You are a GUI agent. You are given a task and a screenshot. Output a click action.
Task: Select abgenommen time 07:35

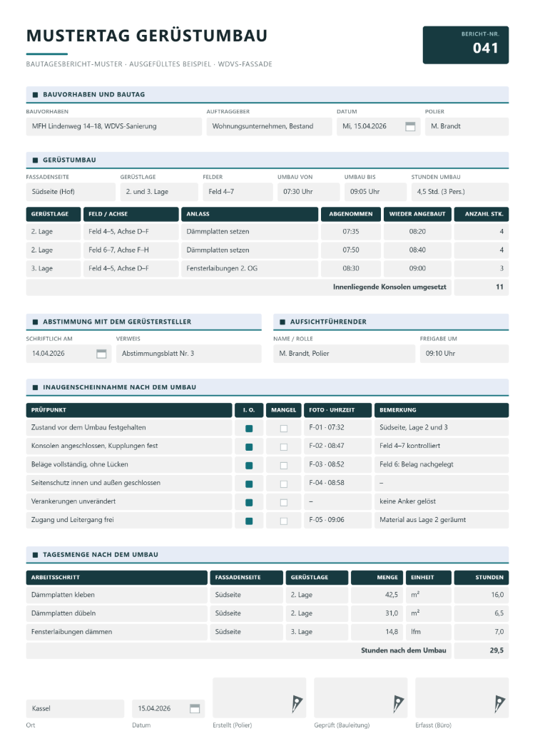click(351, 232)
